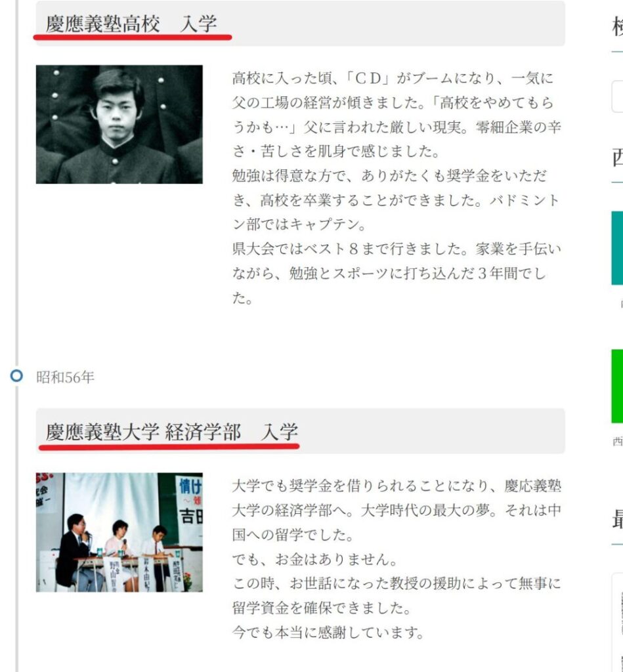The height and width of the screenshot is (672, 623).
Task: Focus the sidebar search input box
Action: pyautogui.click(x=617, y=96)
